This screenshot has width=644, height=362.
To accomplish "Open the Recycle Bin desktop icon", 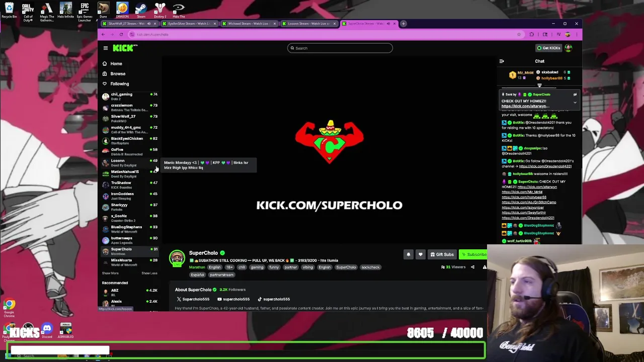I will tap(9, 10).
